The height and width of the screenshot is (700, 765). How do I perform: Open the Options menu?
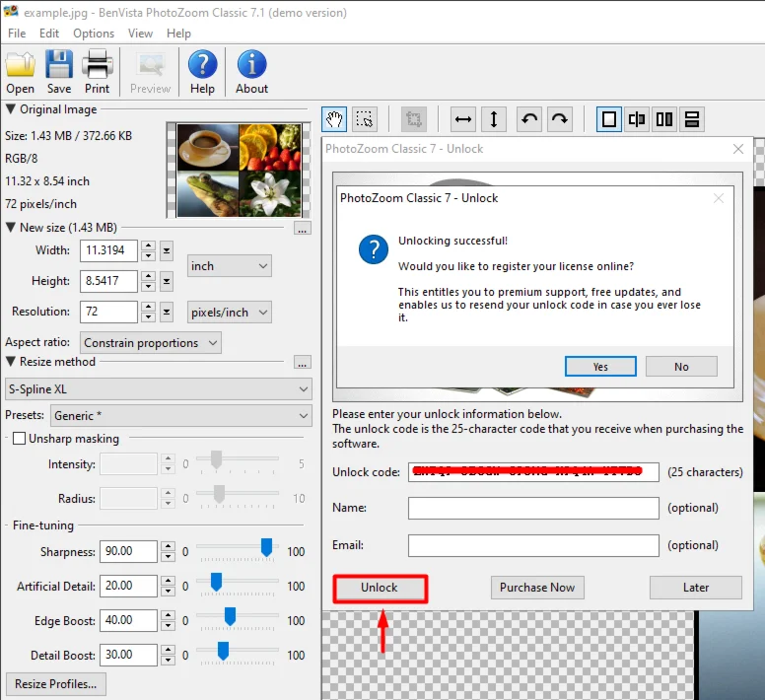94,33
